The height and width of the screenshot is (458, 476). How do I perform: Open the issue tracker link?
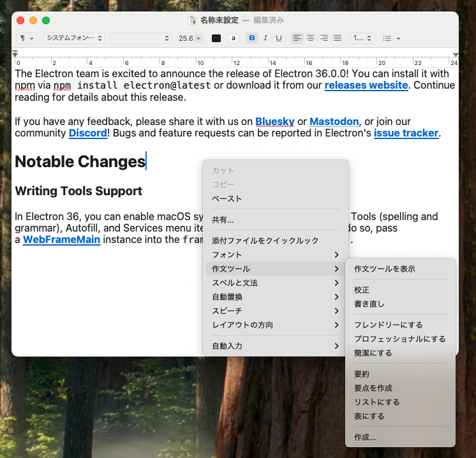406,133
